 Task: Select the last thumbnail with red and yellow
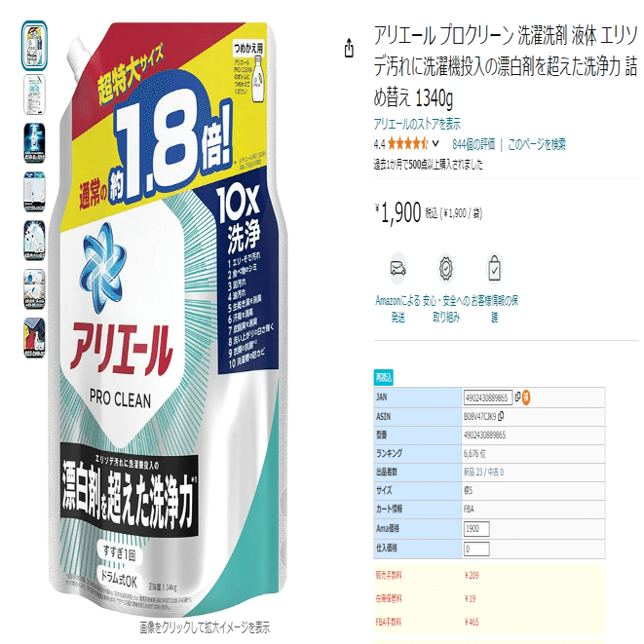coord(34,338)
